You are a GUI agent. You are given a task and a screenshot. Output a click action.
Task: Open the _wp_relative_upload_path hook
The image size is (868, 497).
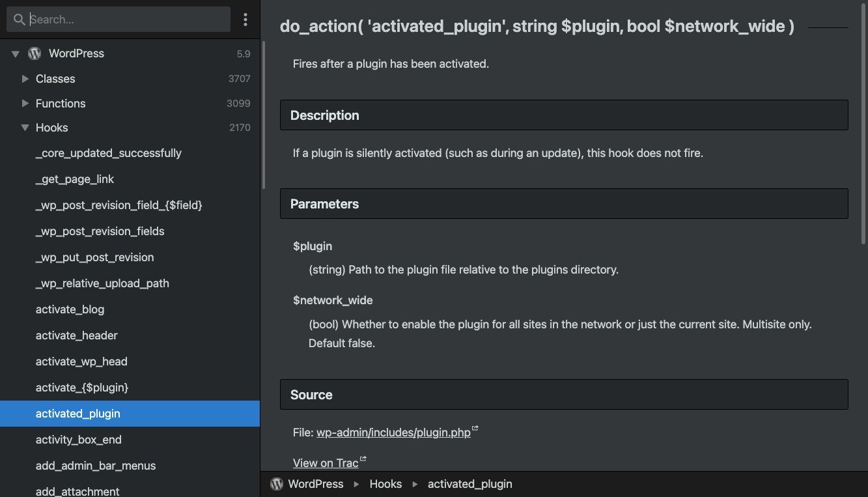(130, 283)
